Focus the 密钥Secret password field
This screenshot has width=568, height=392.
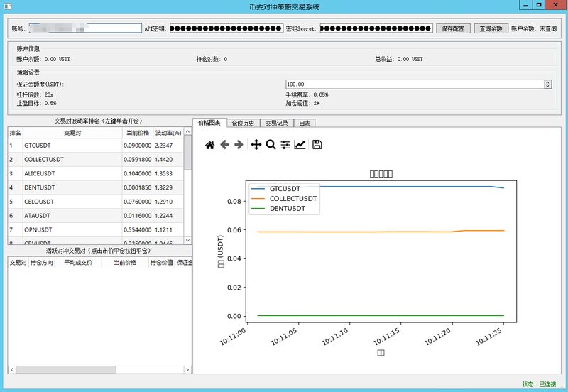tap(376, 28)
